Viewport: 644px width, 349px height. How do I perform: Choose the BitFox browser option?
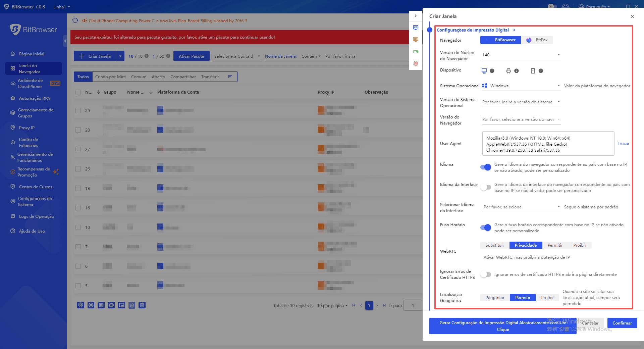coord(537,40)
